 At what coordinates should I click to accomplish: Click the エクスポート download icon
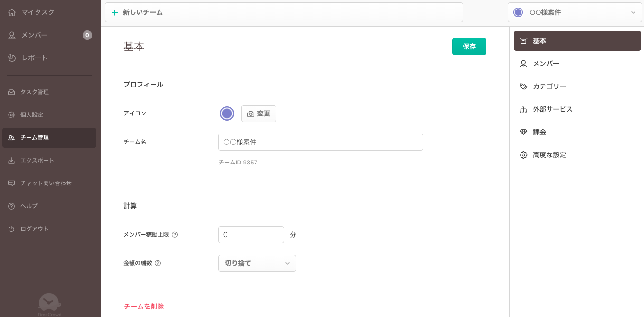(11, 161)
